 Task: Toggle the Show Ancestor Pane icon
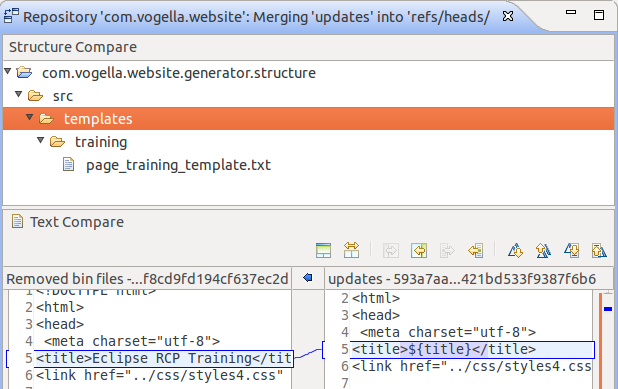click(x=323, y=251)
